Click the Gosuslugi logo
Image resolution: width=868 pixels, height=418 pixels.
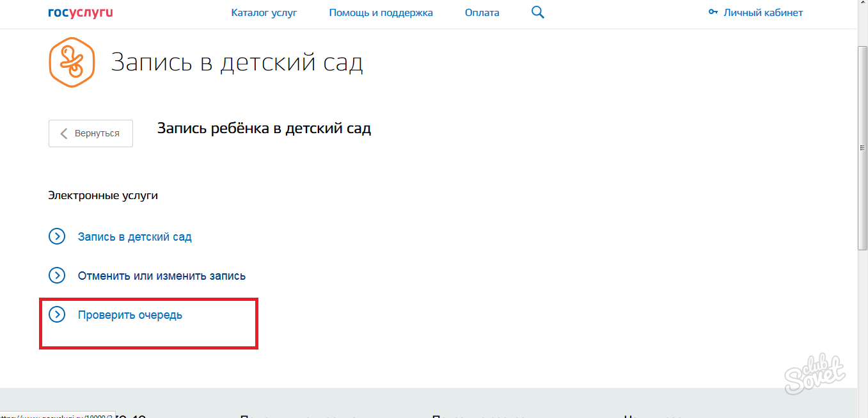tap(80, 12)
